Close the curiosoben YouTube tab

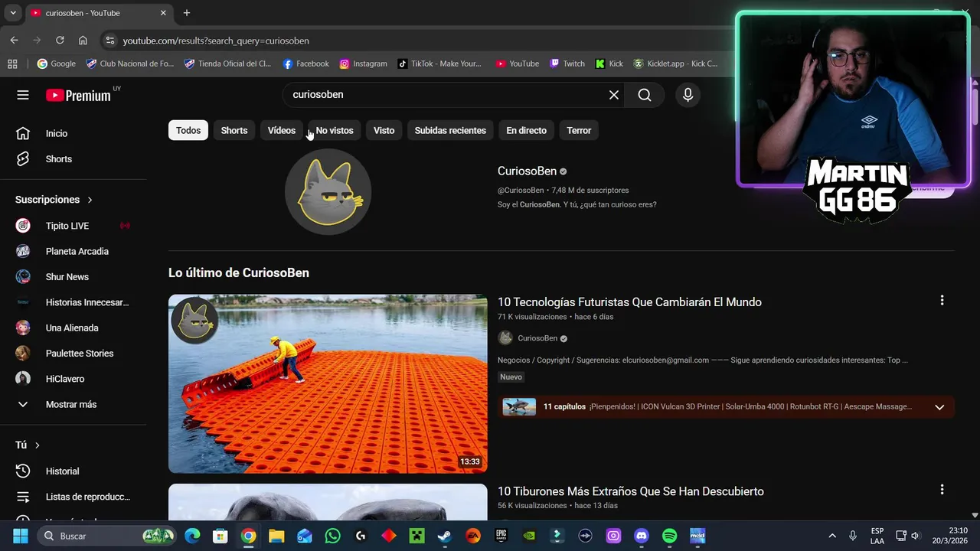pos(163,13)
